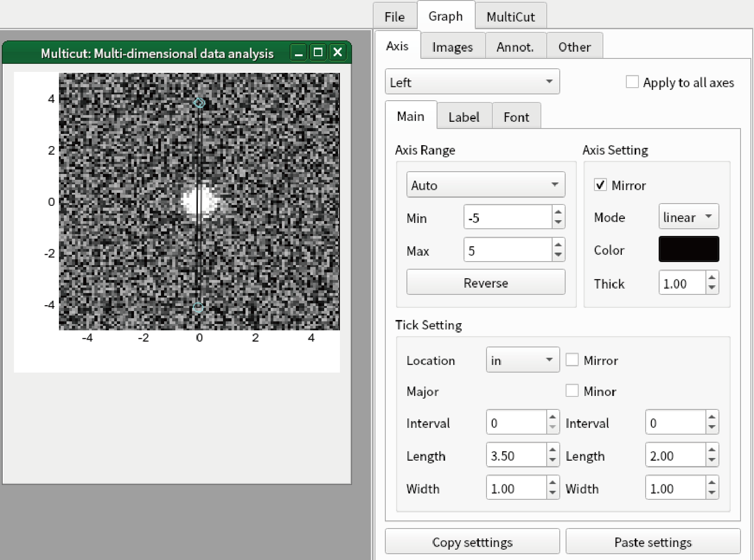Uncheck Mirror in Axis Setting
The width and height of the screenshot is (754, 560).
point(601,185)
